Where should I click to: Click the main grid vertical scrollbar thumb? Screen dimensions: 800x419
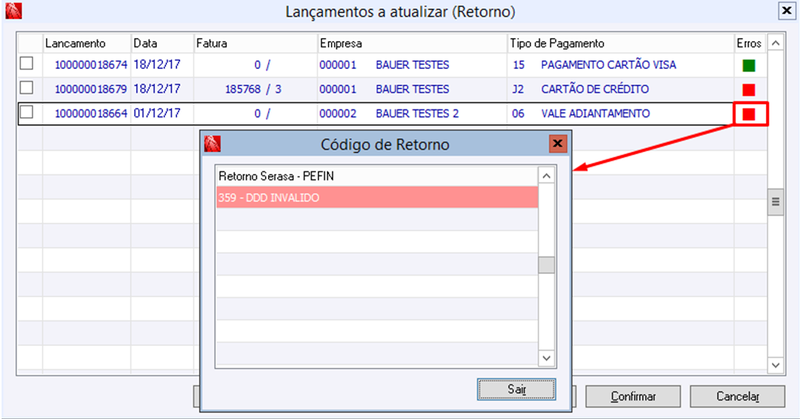click(x=776, y=202)
